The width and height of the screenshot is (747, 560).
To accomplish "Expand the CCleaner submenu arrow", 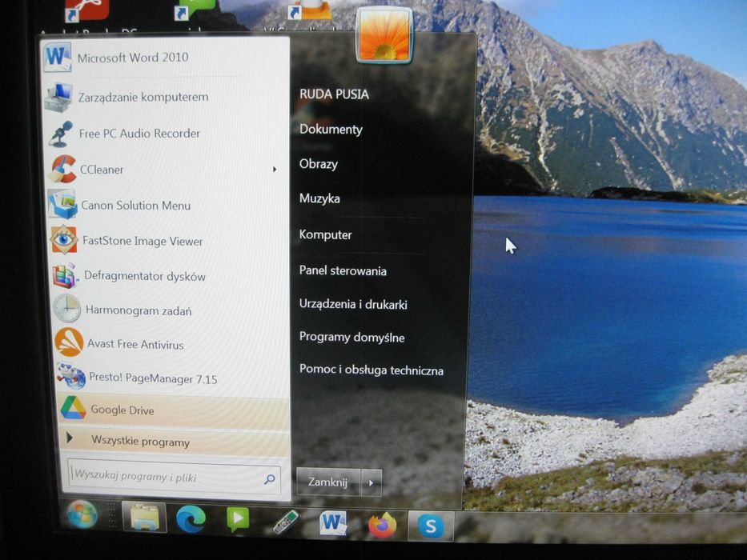I will pos(275,170).
